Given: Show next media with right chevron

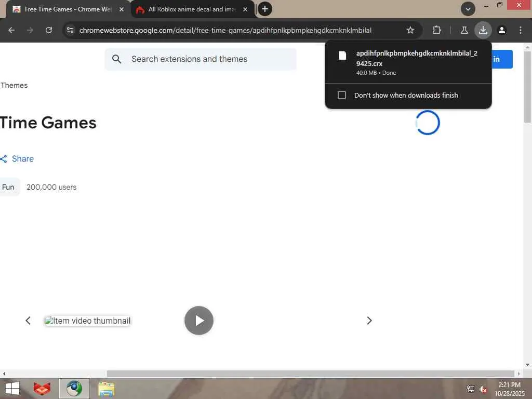Looking at the screenshot, I should pyautogui.click(x=369, y=320).
